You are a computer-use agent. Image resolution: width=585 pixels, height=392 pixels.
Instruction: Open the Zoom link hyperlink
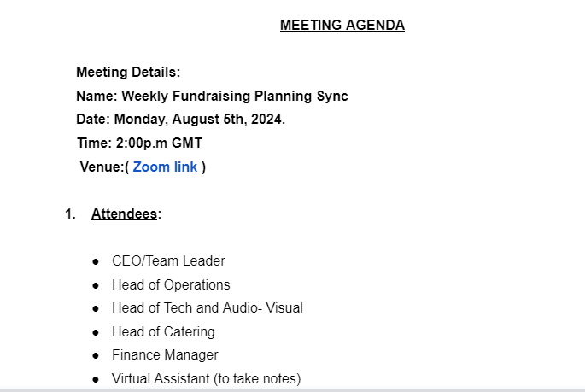(165, 167)
